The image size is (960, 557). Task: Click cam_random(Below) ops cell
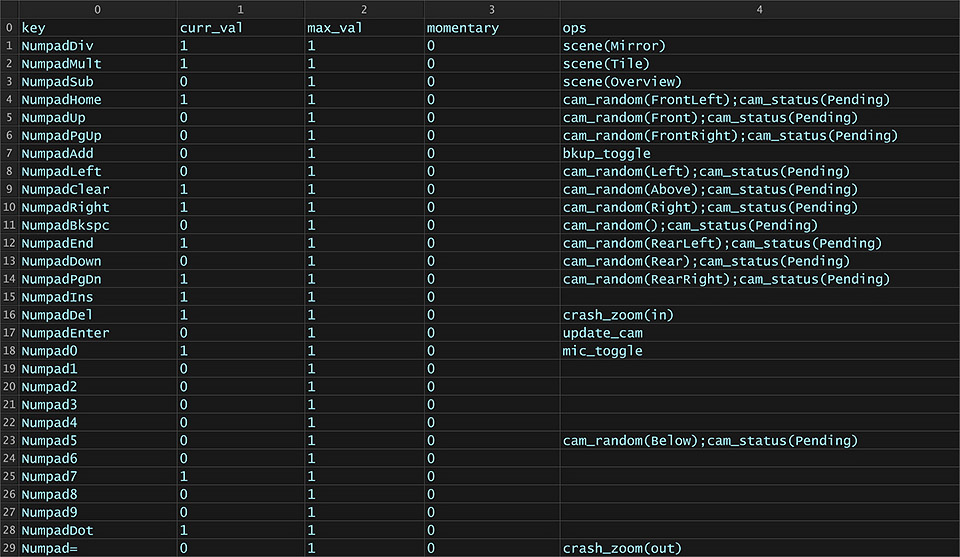pos(759,441)
